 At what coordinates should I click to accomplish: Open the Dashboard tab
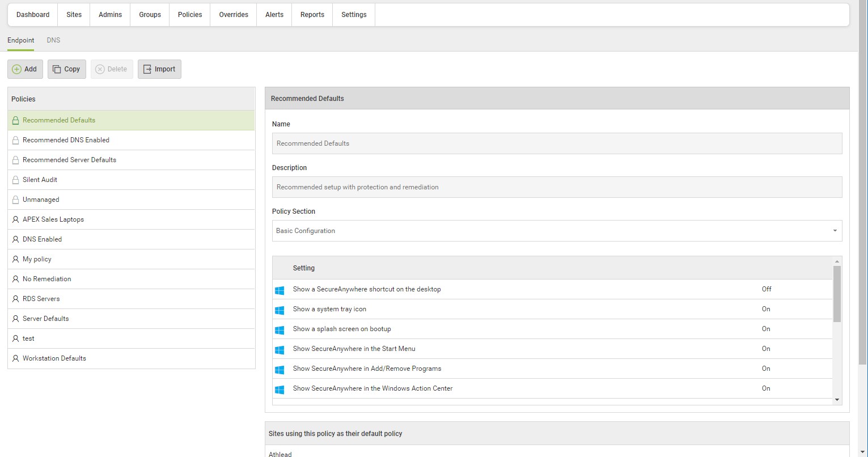click(x=33, y=15)
